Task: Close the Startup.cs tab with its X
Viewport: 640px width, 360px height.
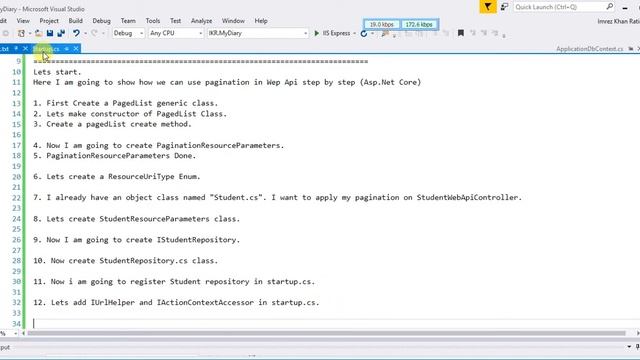Action: point(76,49)
